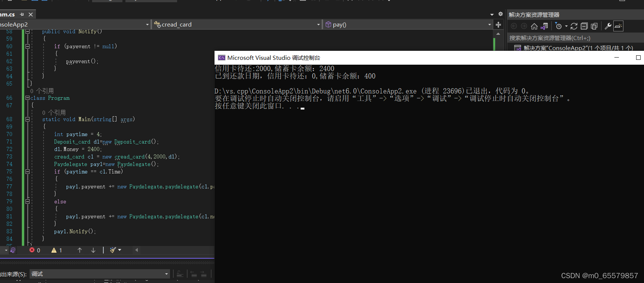Click the yellow warning count icon
Image resolution: width=644 pixels, height=283 pixels.
click(54, 250)
